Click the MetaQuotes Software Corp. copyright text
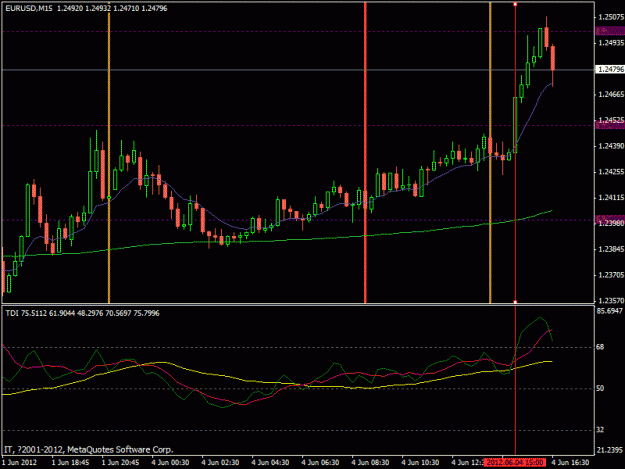625x469 pixels. [x=88, y=450]
